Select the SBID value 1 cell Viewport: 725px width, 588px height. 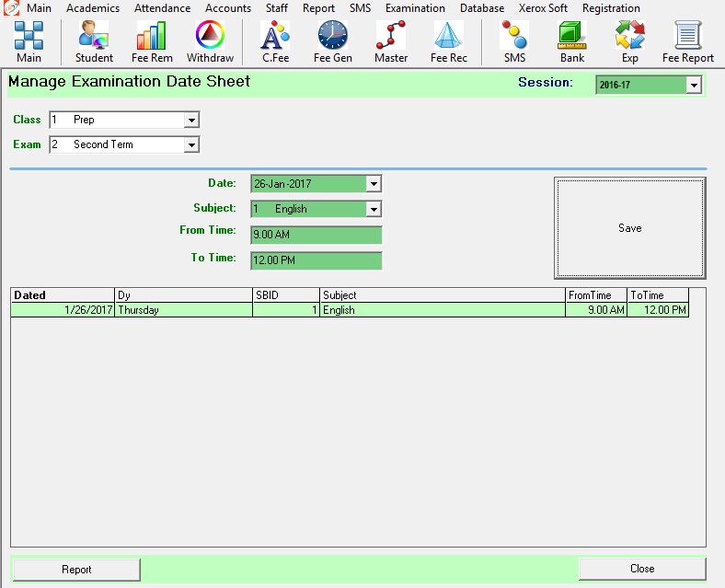click(286, 310)
